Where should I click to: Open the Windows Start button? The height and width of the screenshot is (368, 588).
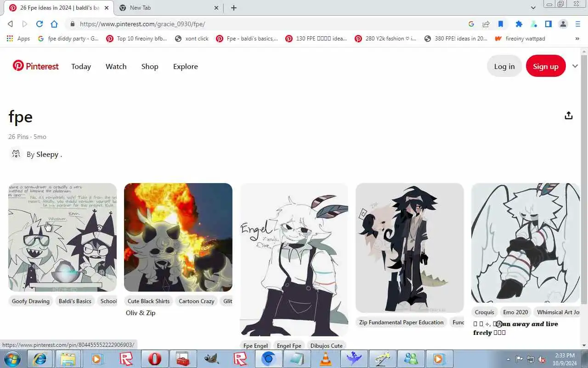[12, 359]
